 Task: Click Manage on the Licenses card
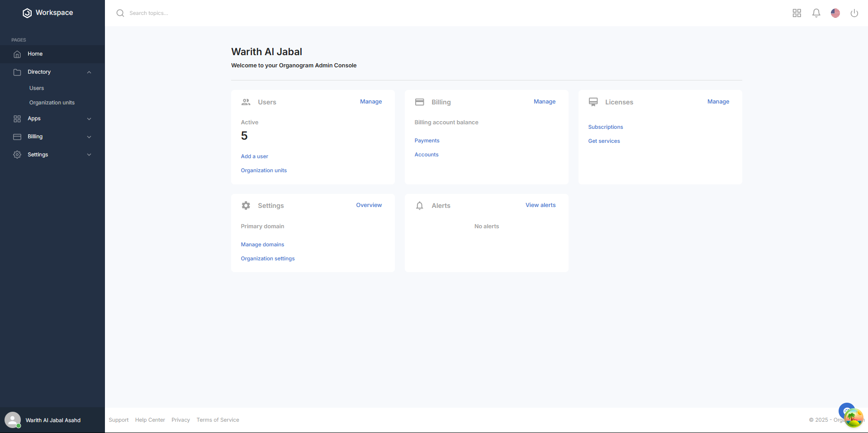point(718,102)
